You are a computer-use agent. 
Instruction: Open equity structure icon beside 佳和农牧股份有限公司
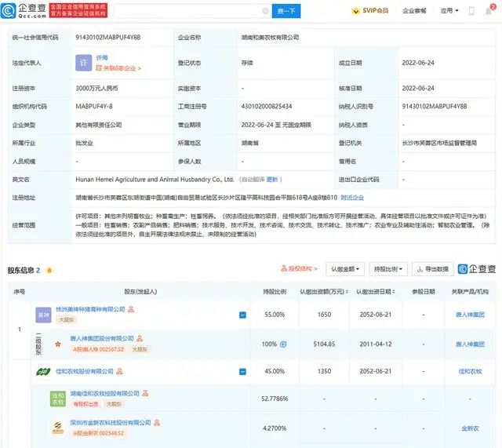(x=119, y=371)
